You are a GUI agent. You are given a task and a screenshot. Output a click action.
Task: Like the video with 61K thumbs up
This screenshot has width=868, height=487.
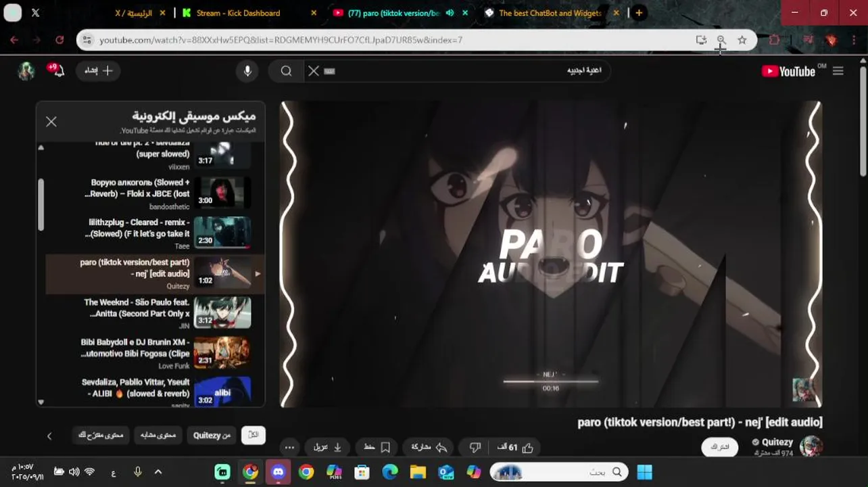coord(516,447)
